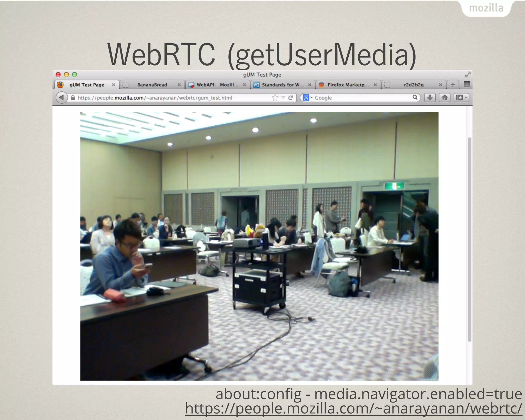Close the Firefox Marketplace tab

[x=375, y=85]
